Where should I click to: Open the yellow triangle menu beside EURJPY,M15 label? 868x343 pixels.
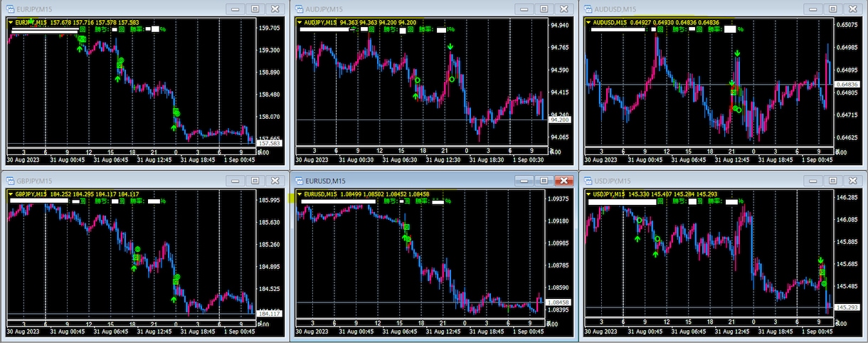(11, 23)
